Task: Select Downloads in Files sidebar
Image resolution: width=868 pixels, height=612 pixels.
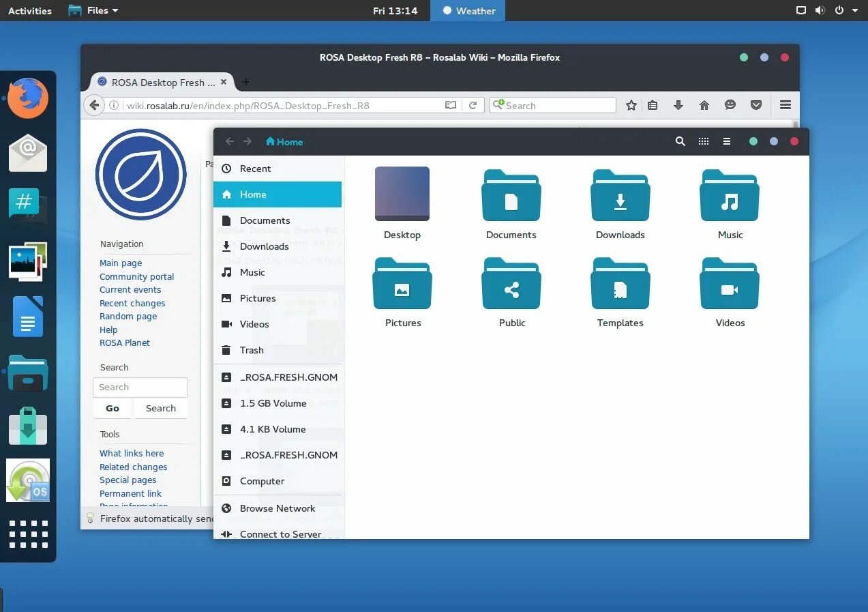Action: pyautogui.click(x=278, y=246)
